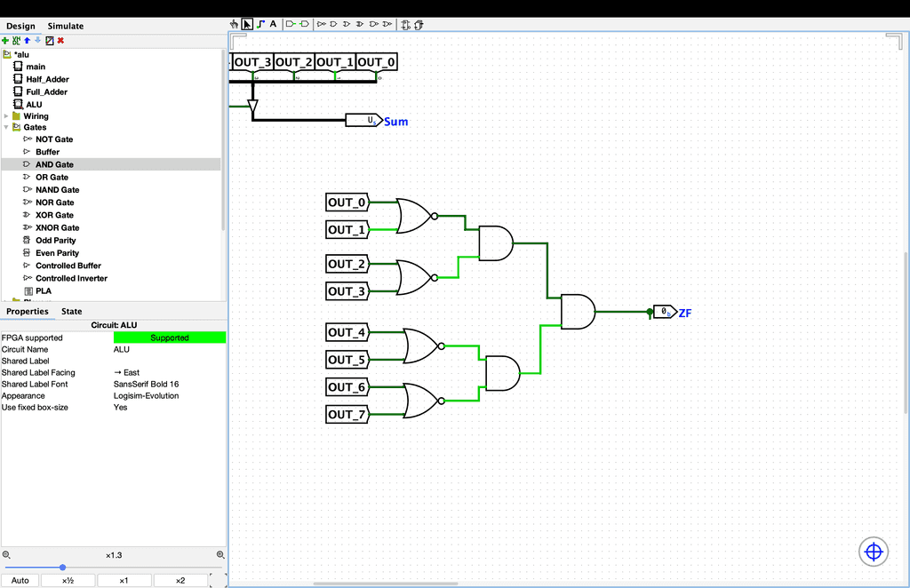Collapse the Gates library folder
Image resolution: width=910 pixels, height=588 pixels.
pyautogui.click(x=6, y=128)
